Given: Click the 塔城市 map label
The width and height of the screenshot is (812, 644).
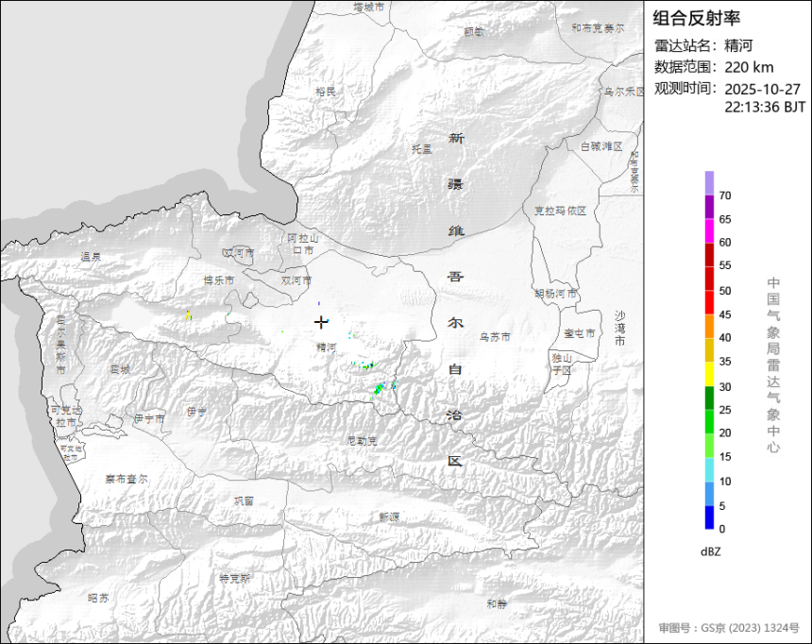Looking at the screenshot, I should point(369,7).
